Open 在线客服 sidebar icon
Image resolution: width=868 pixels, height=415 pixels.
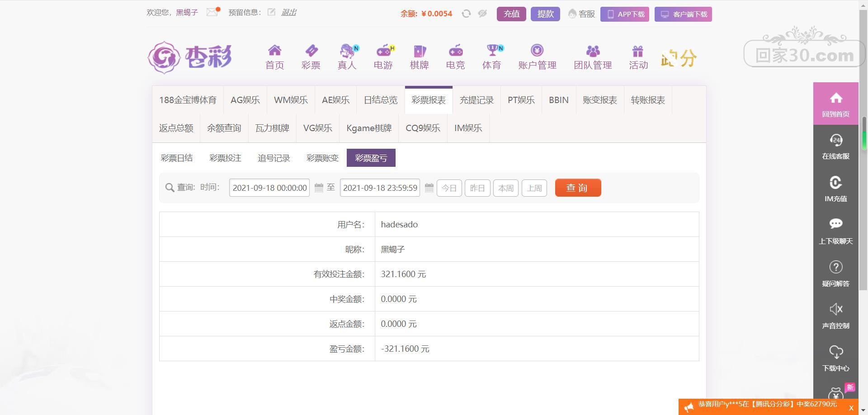click(x=835, y=146)
